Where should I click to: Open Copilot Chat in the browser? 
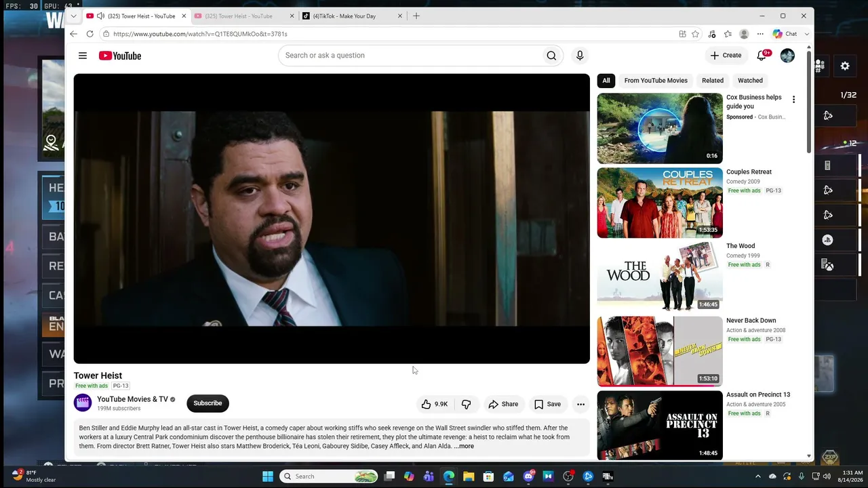[785, 34]
